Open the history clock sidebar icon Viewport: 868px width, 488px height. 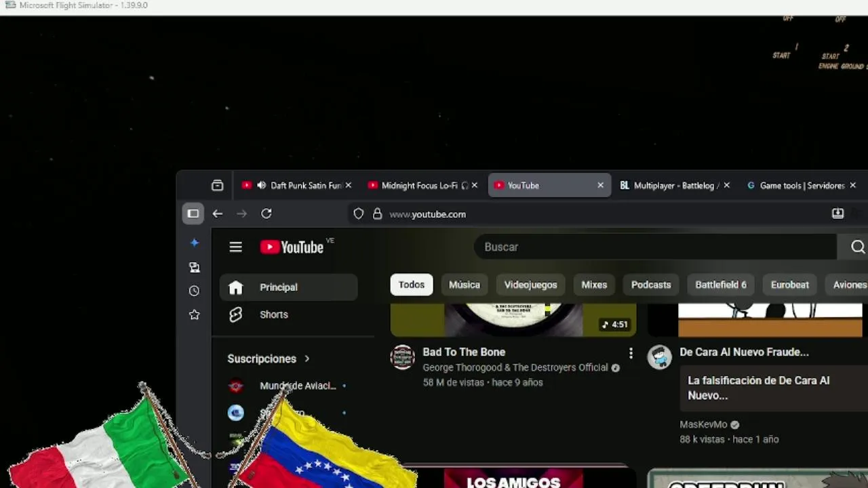coord(195,291)
